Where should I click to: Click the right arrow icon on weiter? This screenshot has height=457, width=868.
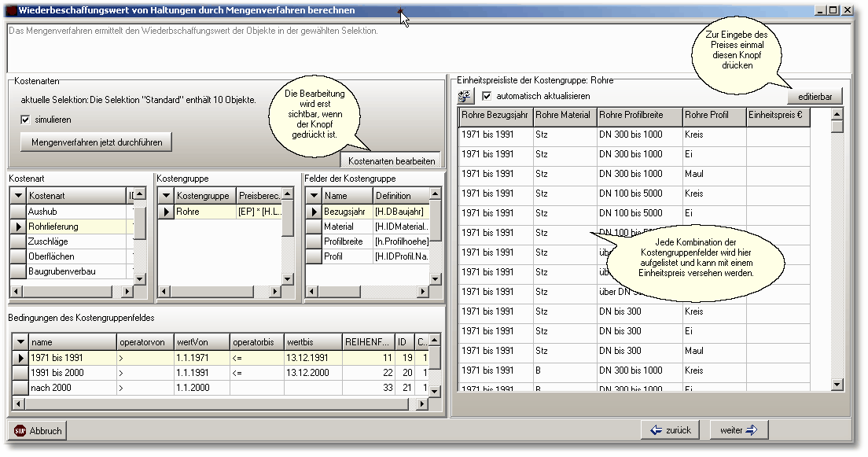[750, 429]
